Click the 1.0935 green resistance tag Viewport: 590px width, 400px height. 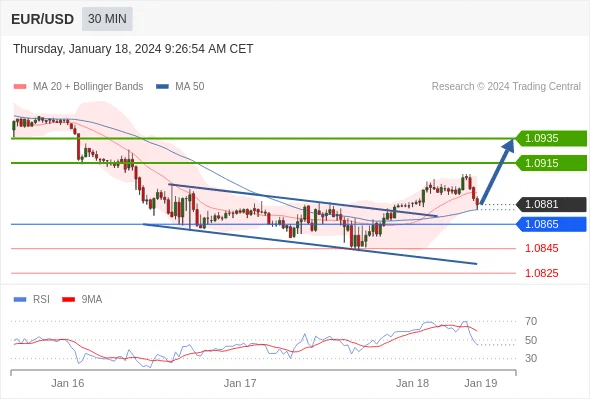551,138
